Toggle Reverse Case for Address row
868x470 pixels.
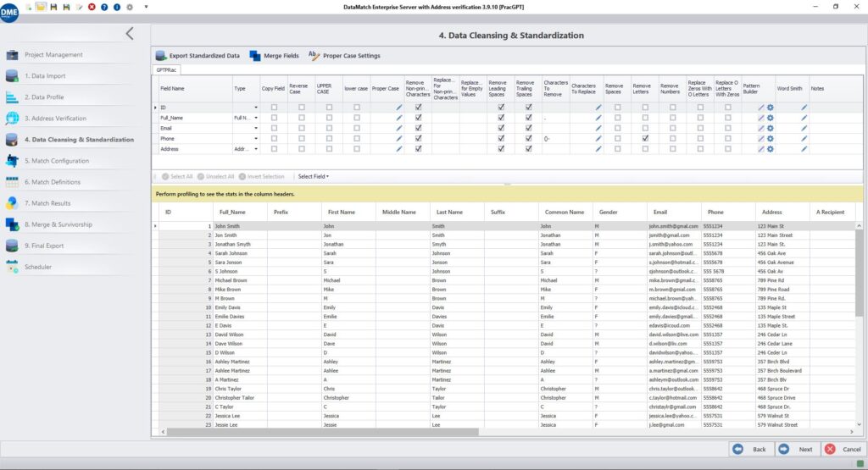[x=302, y=149]
